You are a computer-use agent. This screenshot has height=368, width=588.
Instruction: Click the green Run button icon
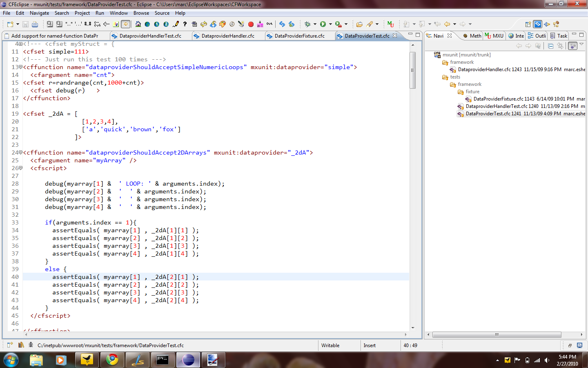(x=323, y=24)
